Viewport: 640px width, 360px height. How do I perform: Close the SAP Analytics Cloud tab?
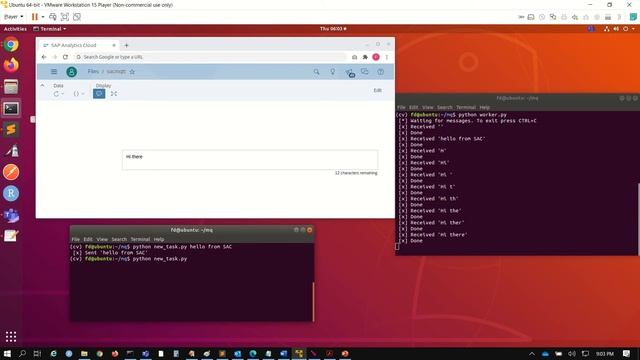114,45
